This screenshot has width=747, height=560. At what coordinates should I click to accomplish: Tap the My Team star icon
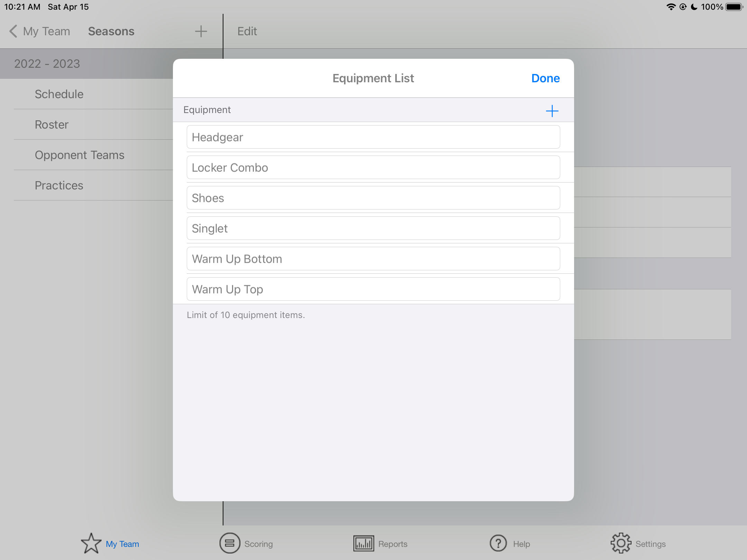pos(91,543)
